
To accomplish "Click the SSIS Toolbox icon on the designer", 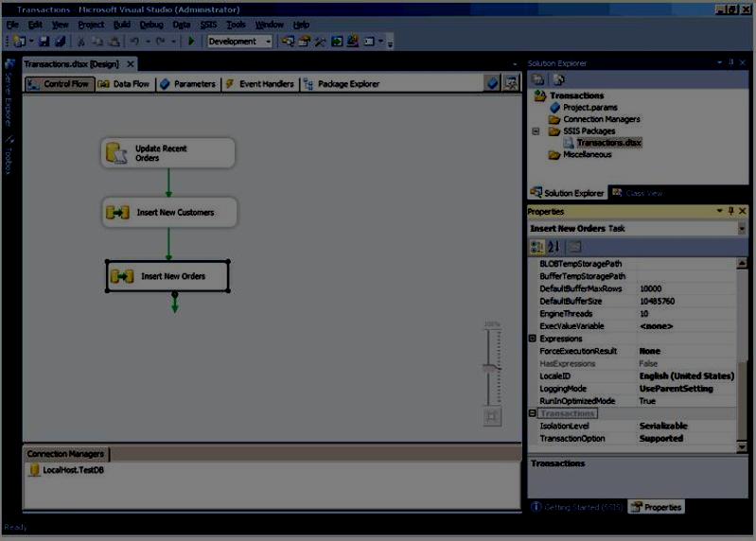I will (x=511, y=83).
